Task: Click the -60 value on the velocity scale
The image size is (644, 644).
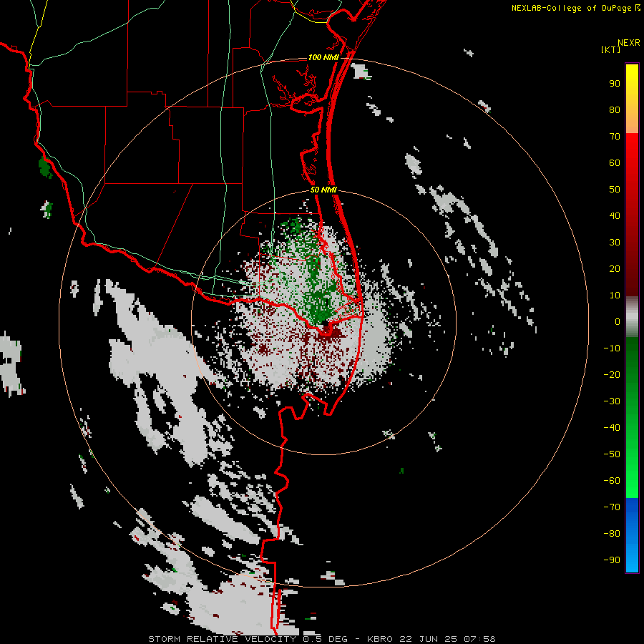Action: pyautogui.click(x=612, y=481)
